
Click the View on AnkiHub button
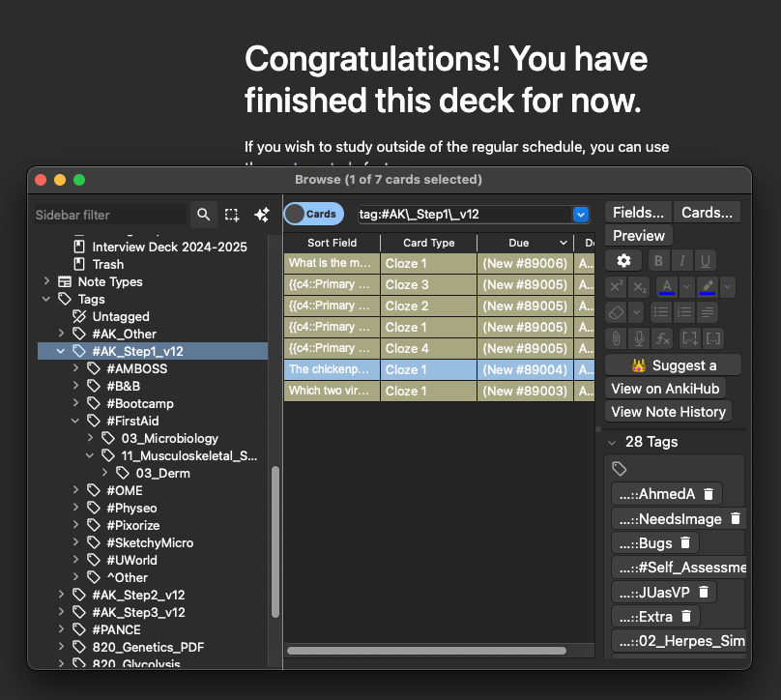tap(666, 389)
